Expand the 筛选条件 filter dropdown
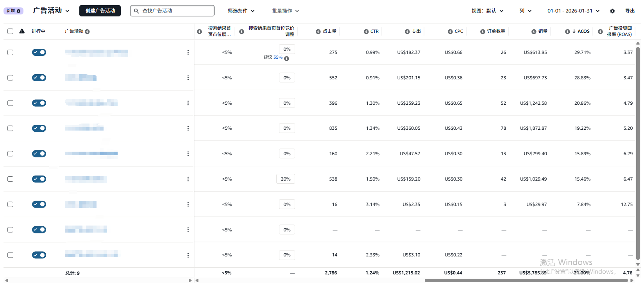This screenshot has width=644, height=283. [x=241, y=11]
